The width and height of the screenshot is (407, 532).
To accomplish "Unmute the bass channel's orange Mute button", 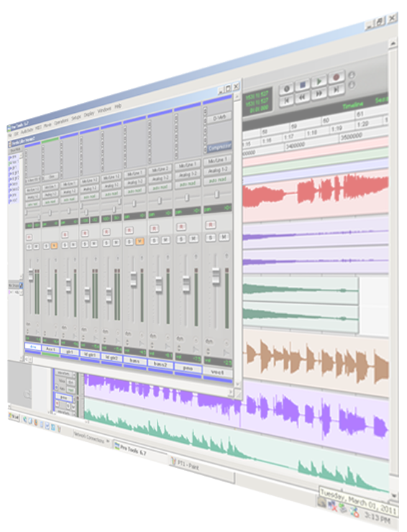I will click(140, 242).
